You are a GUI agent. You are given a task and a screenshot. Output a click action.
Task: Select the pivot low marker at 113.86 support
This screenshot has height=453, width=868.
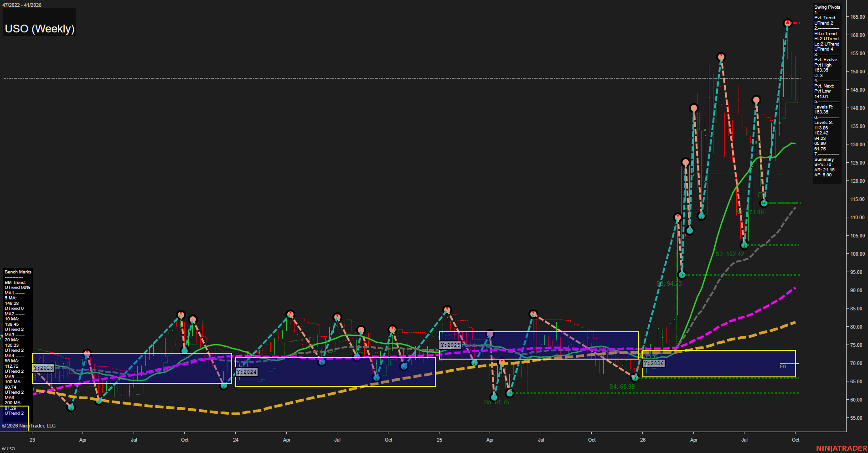(x=764, y=203)
